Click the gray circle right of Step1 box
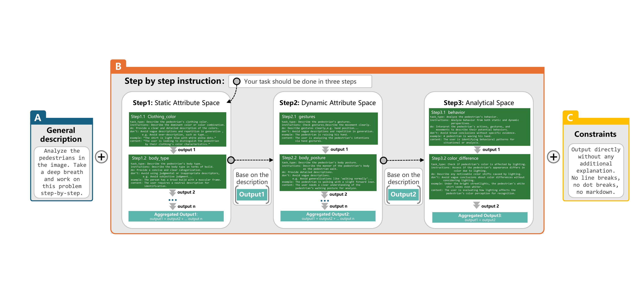Screen dimensions: 644x299 click(231, 160)
